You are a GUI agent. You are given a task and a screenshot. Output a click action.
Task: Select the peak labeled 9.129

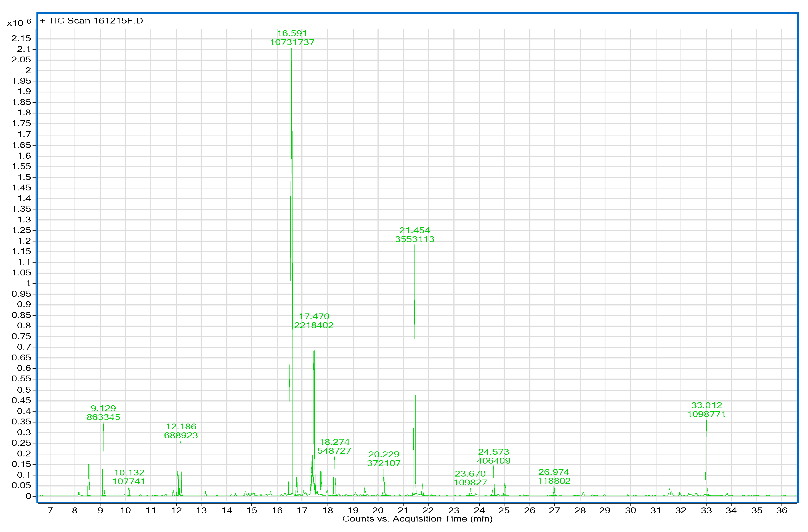coord(103,408)
